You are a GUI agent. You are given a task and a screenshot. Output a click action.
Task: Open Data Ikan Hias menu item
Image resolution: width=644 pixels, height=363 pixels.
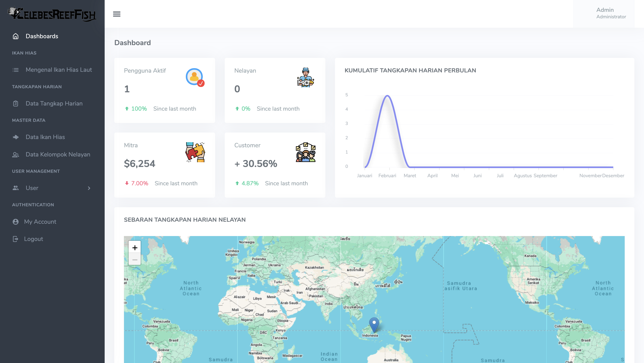tap(45, 137)
